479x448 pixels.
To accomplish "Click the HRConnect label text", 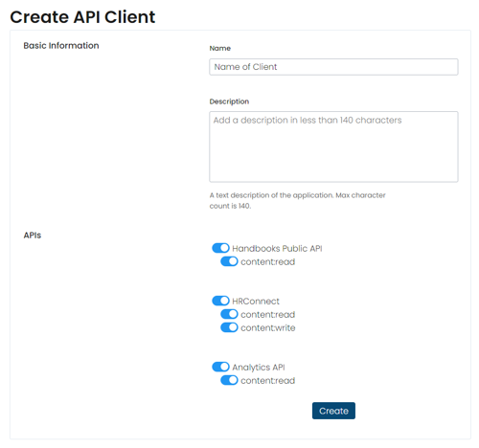I will (x=256, y=302).
